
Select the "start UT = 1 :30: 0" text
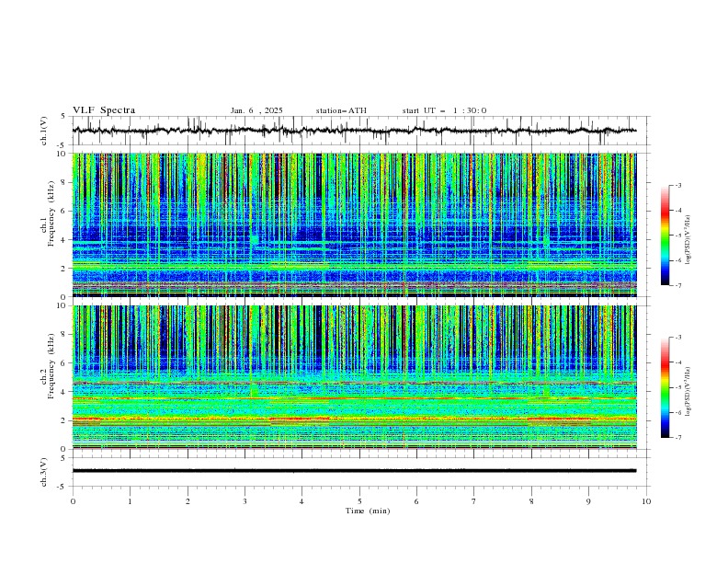[x=444, y=110]
